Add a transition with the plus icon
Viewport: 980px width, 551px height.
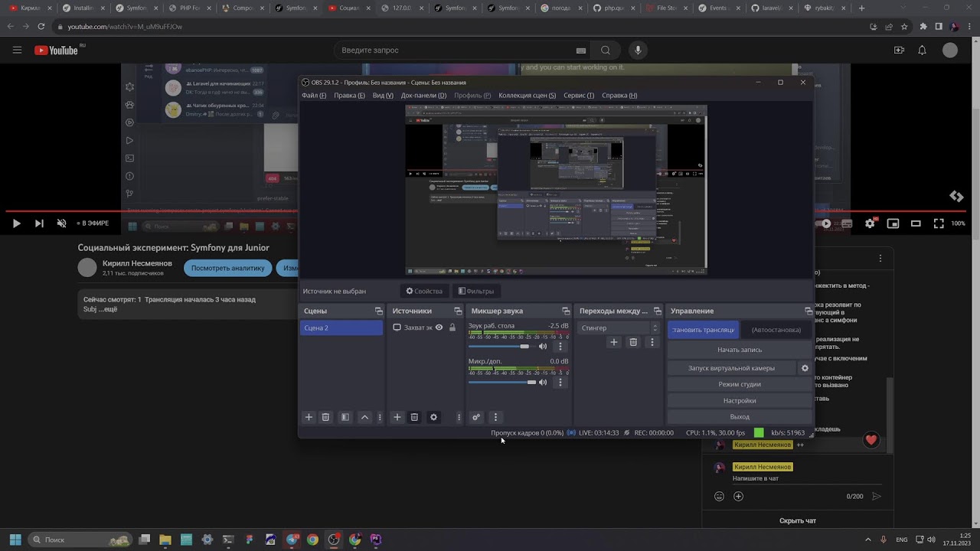tap(613, 342)
